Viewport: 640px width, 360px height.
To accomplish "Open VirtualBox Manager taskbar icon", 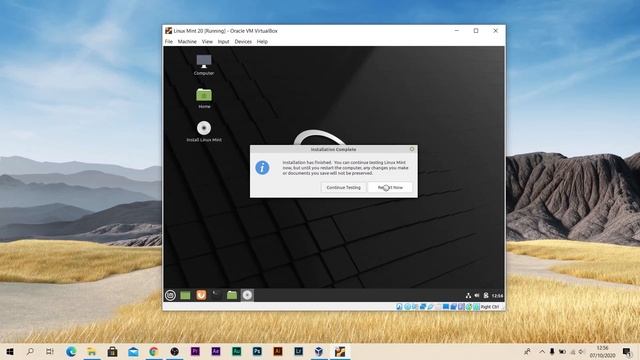I will point(319,351).
